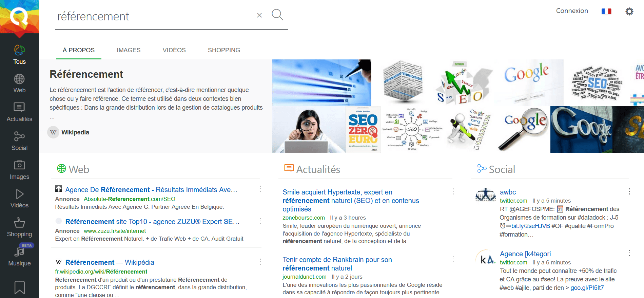Select the Tous sidebar icon

19,55
